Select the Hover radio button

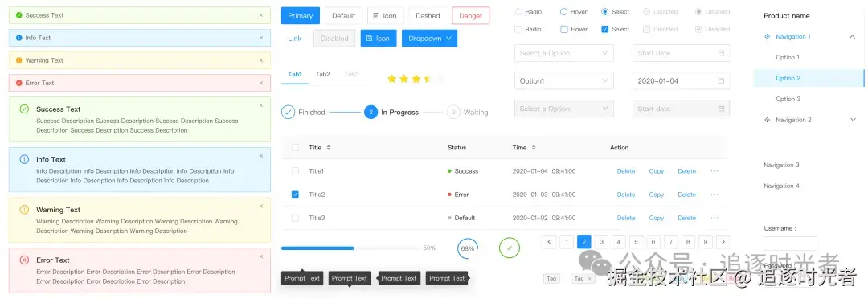click(563, 11)
